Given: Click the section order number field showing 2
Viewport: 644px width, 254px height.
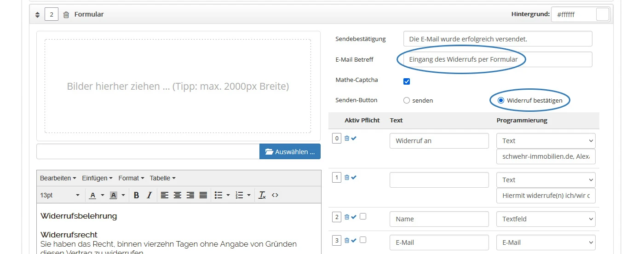Looking at the screenshot, I should [52, 15].
